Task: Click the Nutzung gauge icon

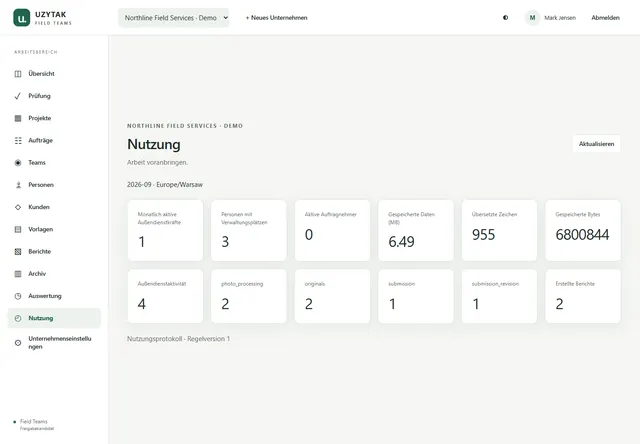Action: (18, 318)
